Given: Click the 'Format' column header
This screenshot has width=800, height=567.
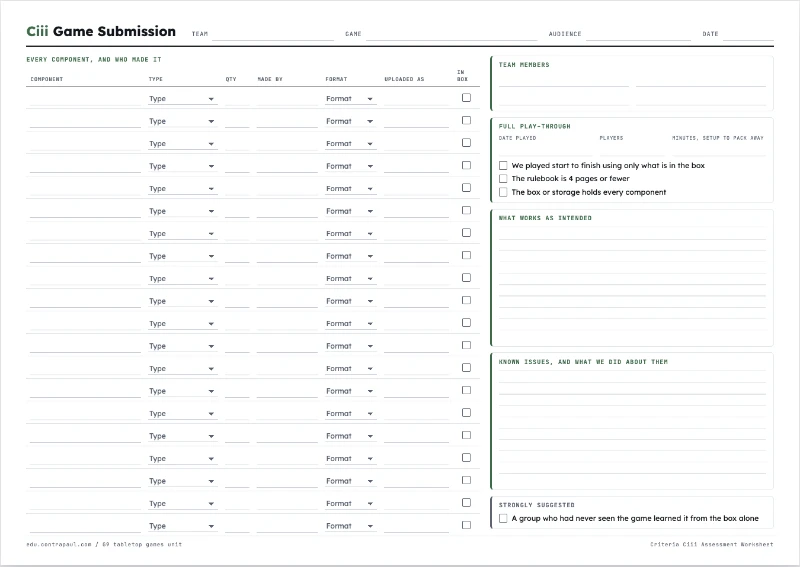Looking at the screenshot, I should (336, 79).
